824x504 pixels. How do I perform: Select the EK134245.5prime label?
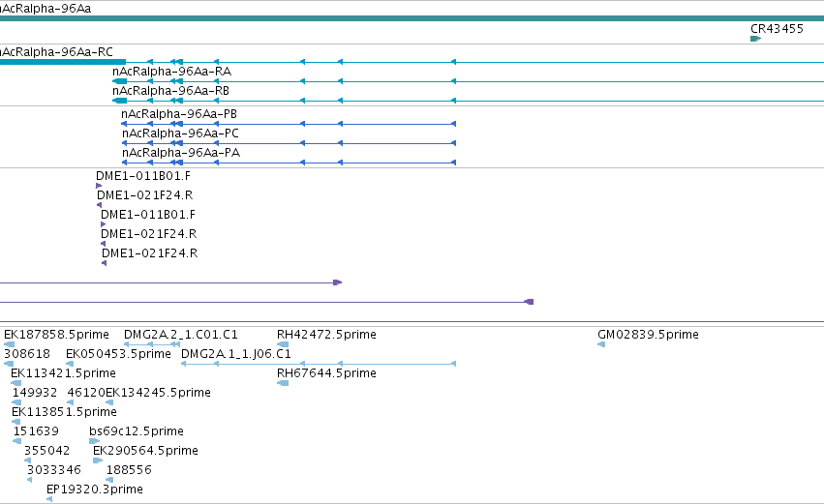[158, 393]
